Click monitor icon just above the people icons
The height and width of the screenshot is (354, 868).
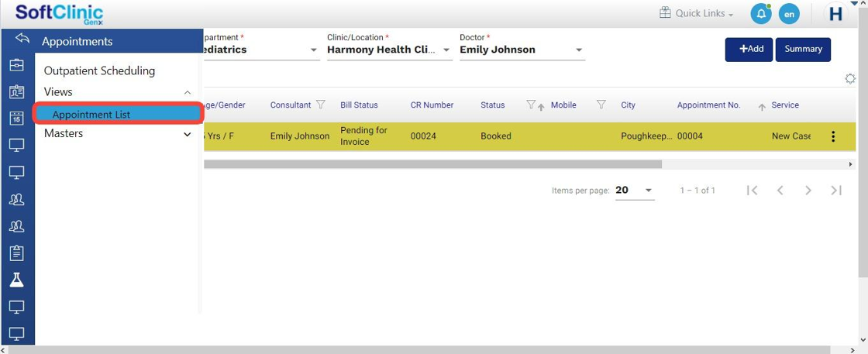pyautogui.click(x=16, y=172)
